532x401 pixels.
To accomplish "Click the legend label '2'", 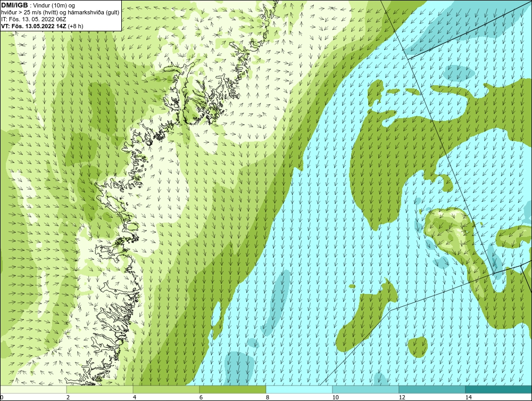I will [68, 397].
